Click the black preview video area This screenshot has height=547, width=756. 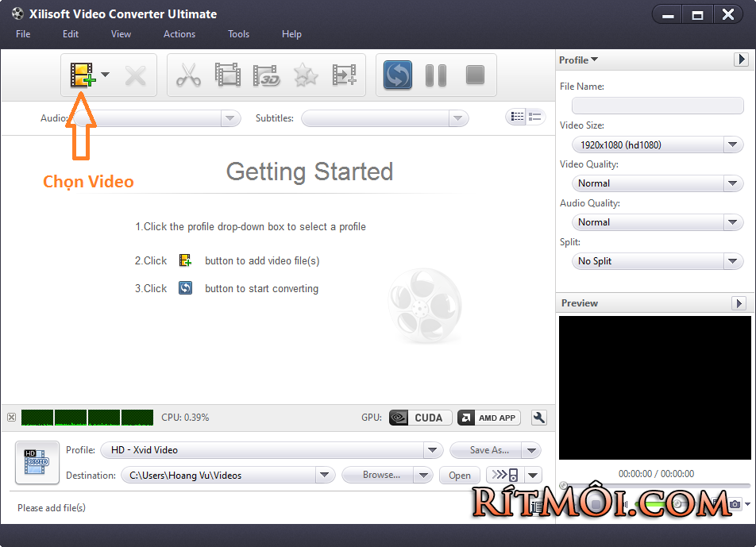click(654, 387)
